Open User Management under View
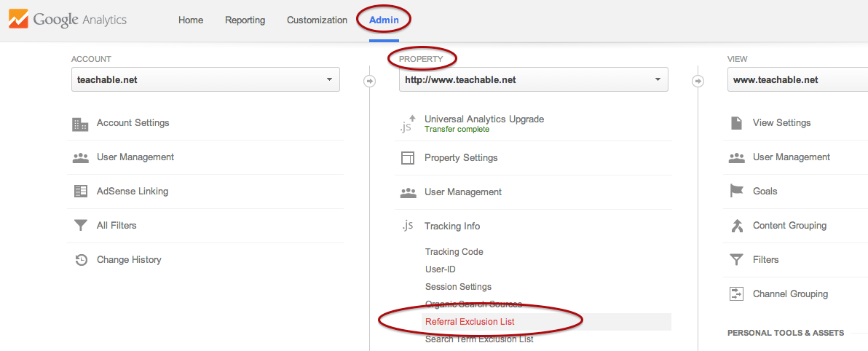Image resolution: width=868 pixels, height=351 pixels. coord(791,157)
